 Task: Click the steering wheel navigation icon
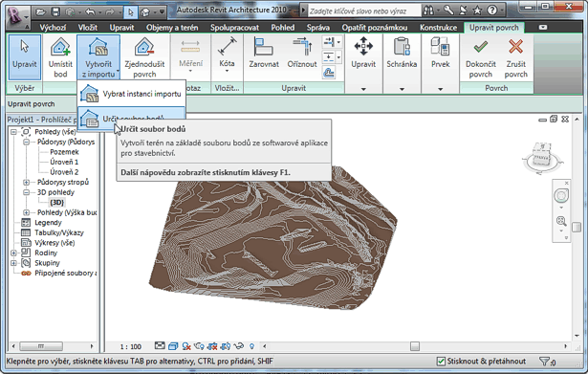coord(561,195)
